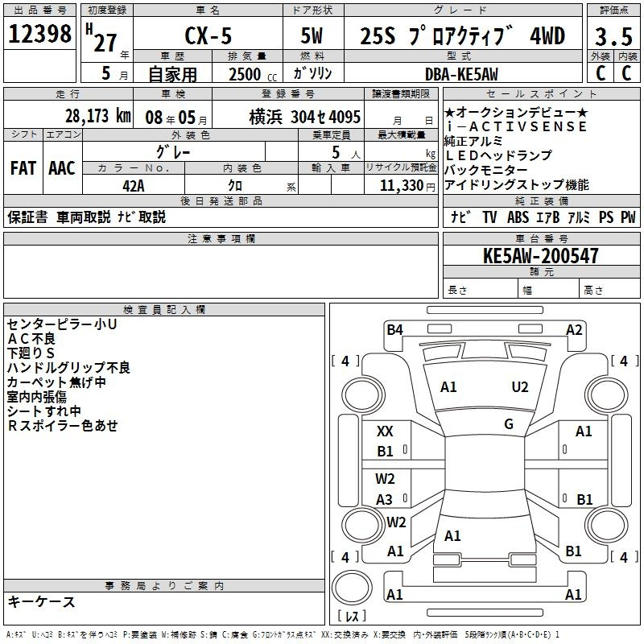Select キーケース in the office notice box
Screen dimensions: 644x644
(x=41, y=601)
